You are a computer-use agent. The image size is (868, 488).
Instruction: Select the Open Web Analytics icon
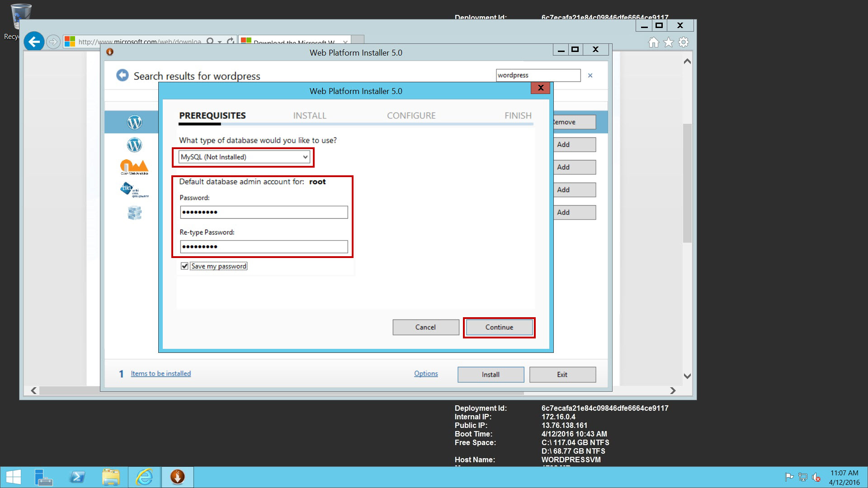click(x=134, y=167)
